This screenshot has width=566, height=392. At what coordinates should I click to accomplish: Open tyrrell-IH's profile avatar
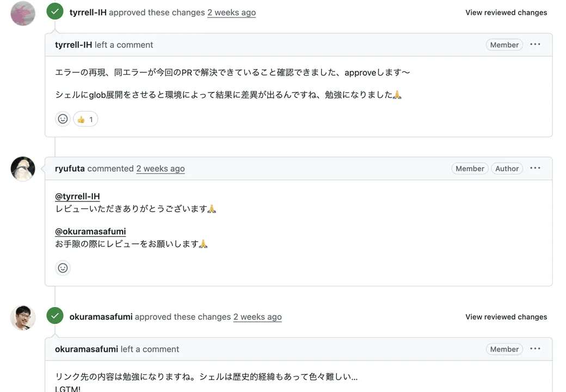click(23, 14)
